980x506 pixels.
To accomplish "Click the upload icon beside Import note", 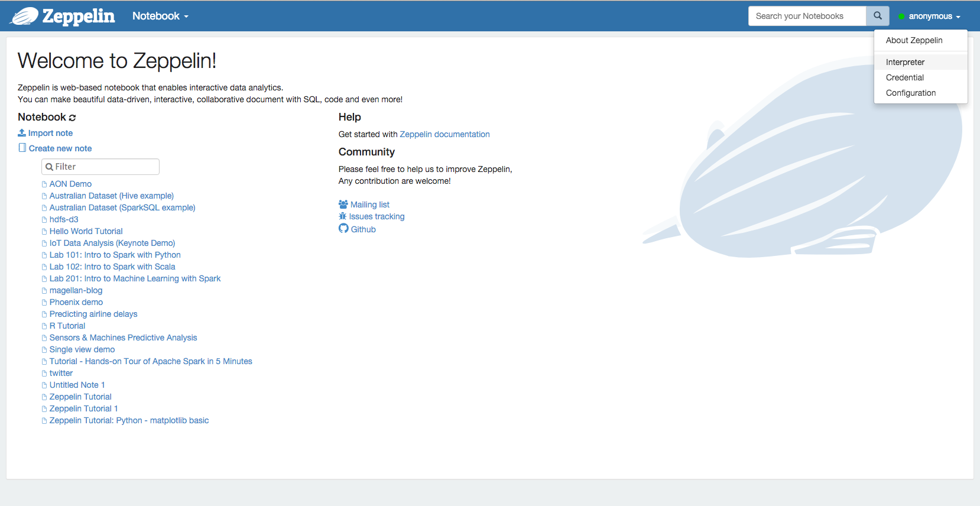I will [22, 133].
